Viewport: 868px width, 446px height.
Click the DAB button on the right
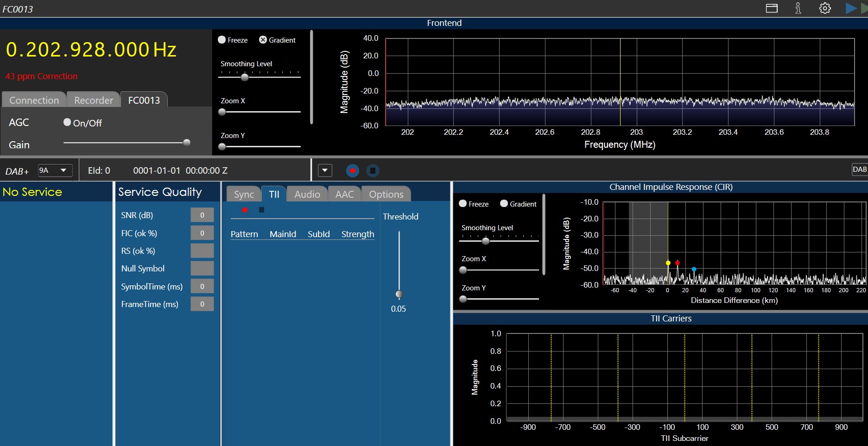pyautogui.click(x=859, y=170)
